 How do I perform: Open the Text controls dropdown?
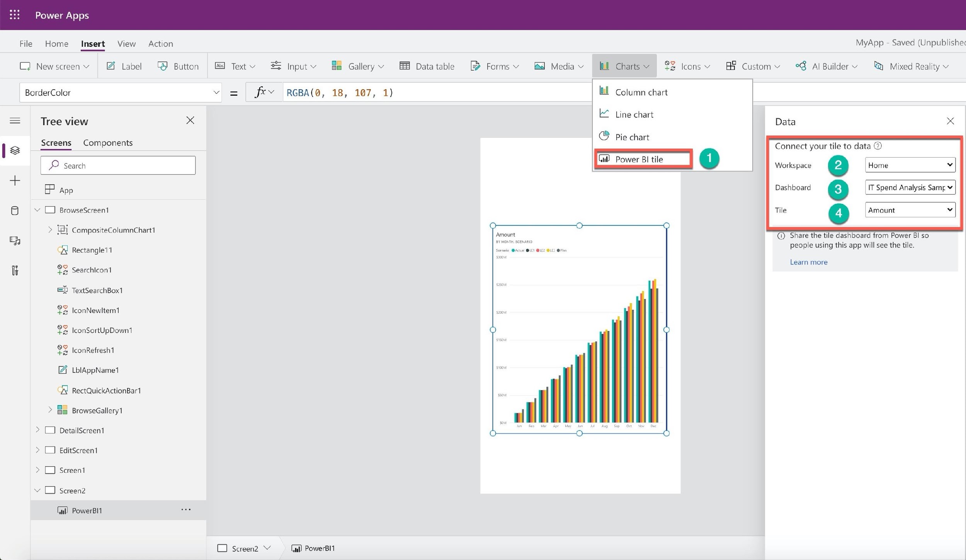coord(235,66)
